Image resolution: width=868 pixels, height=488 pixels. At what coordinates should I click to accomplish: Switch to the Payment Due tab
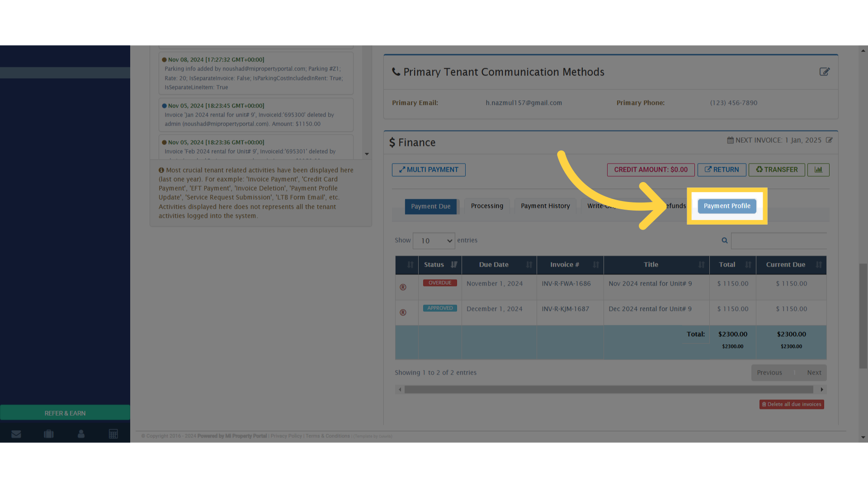pos(430,206)
